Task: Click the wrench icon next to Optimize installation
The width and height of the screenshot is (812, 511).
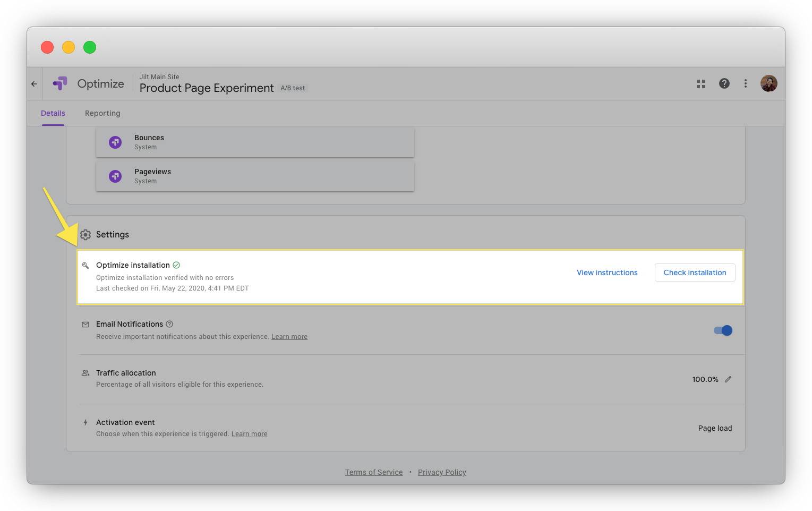Action: tap(86, 265)
